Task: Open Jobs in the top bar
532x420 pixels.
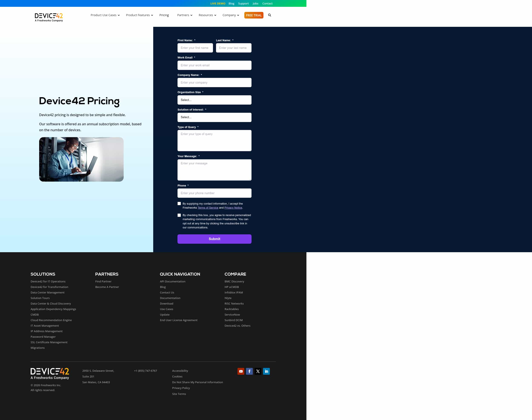Action: (255, 3)
